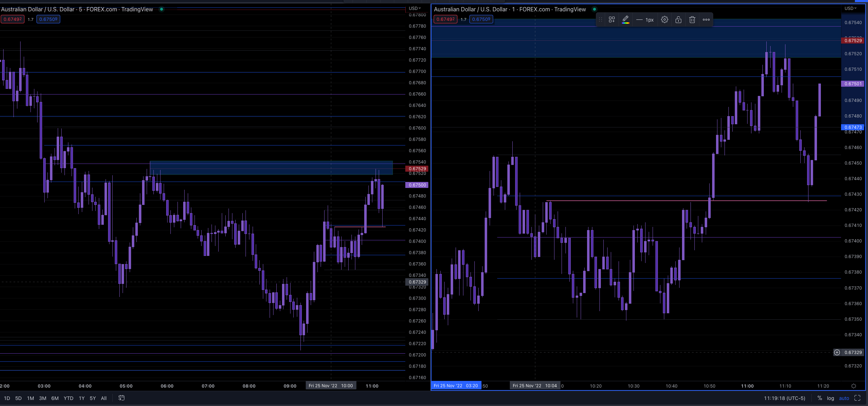
Task: Select the 5Y range button
Action: click(92, 398)
